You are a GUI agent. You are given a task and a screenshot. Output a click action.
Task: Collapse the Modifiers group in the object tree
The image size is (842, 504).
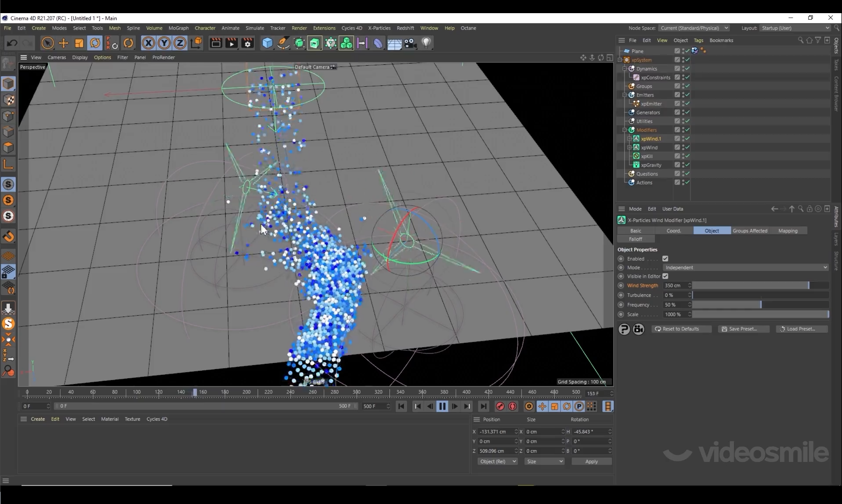pyautogui.click(x=624, y=130)
